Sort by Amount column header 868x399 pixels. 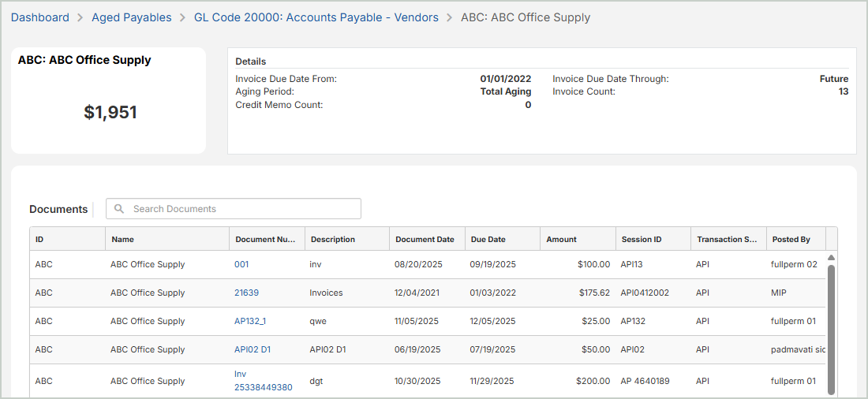[561, 239]
